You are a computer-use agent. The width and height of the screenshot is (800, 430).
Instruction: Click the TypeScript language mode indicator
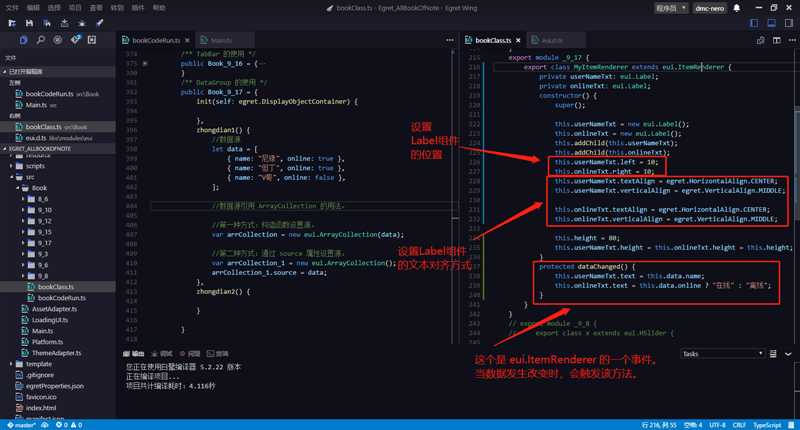(767, 425)
